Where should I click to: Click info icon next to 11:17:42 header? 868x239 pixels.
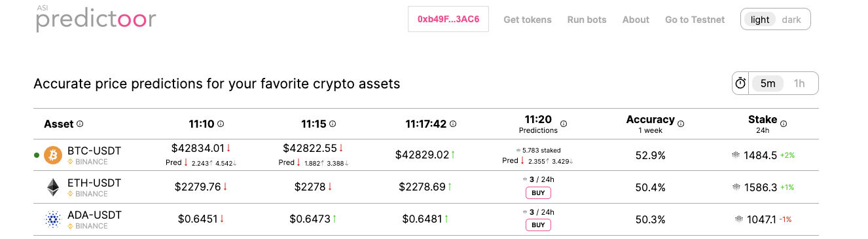tap(453, 124)
